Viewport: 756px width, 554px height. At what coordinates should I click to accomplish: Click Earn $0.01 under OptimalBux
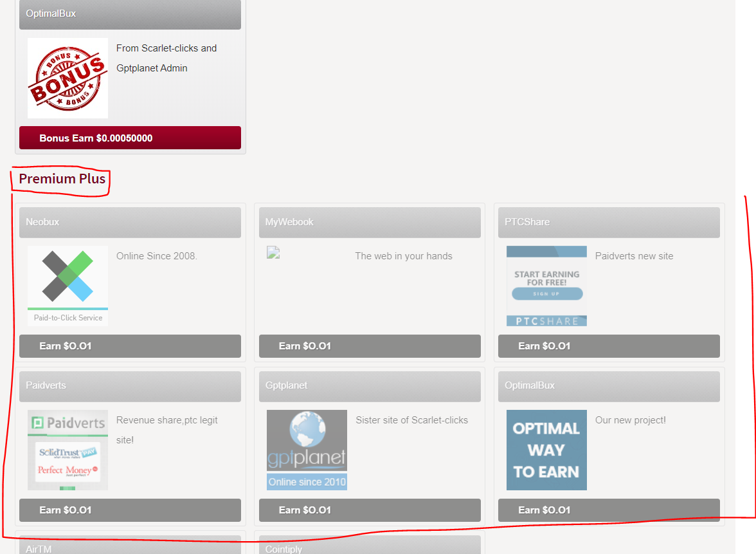[x=609, y=510]
